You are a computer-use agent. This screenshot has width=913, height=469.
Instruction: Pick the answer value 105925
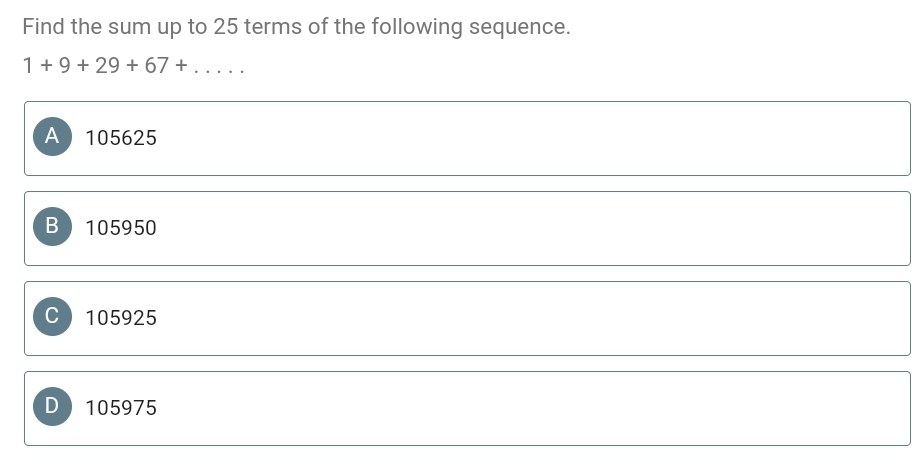pyautogui.click(x=121, y=318)
